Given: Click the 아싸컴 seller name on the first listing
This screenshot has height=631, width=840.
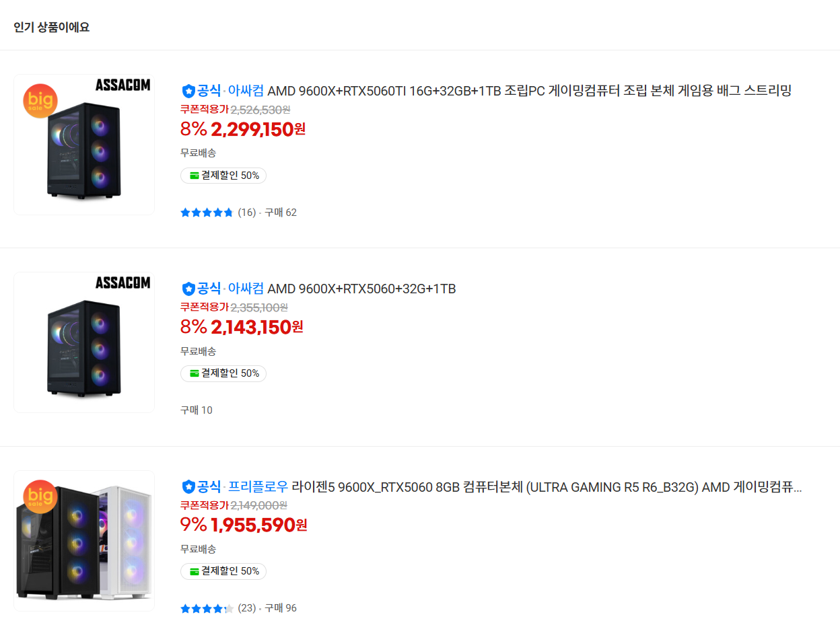Looking at the screenshot, I should (x=246, y=91).
